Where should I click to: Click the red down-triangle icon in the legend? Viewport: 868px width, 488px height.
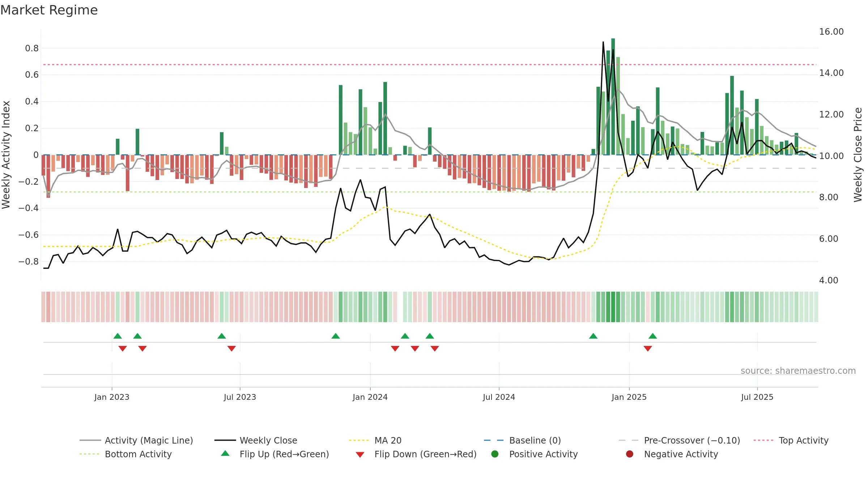360,455
